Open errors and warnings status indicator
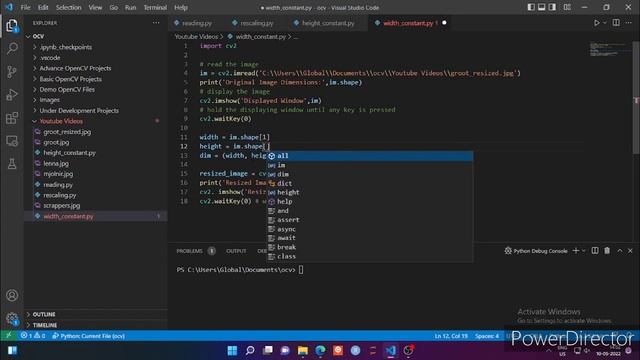 (33, 336)
